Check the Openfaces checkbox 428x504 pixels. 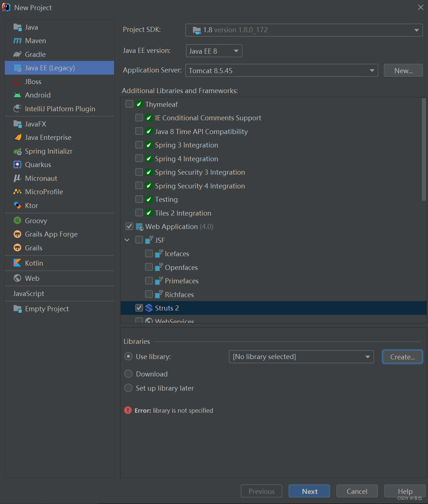(x=149, y=267)
